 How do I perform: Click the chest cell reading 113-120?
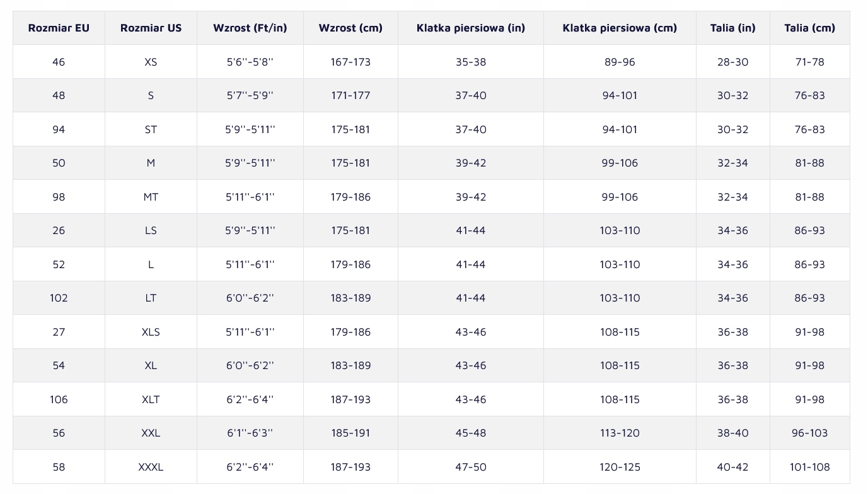(620, 433)
